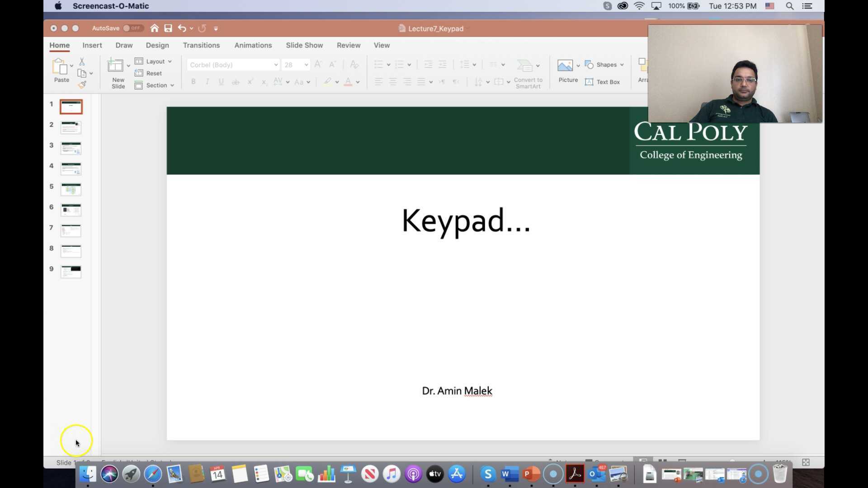
Task: Insert a new slide
Action: tap(117, 72)
